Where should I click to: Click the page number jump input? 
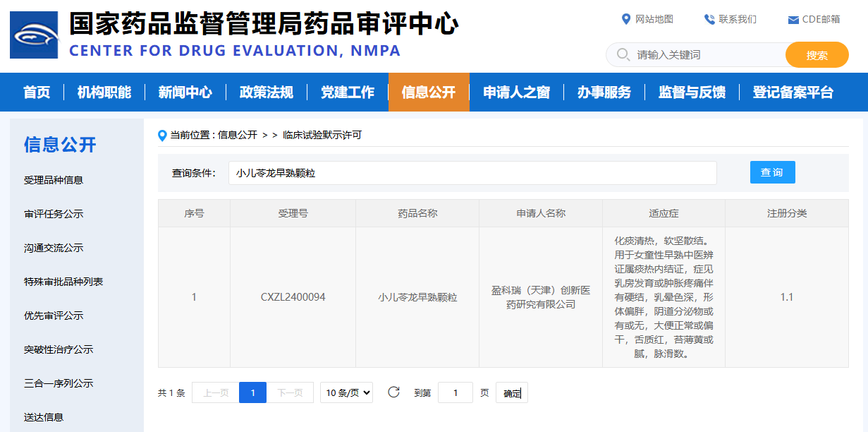(455, 392)
